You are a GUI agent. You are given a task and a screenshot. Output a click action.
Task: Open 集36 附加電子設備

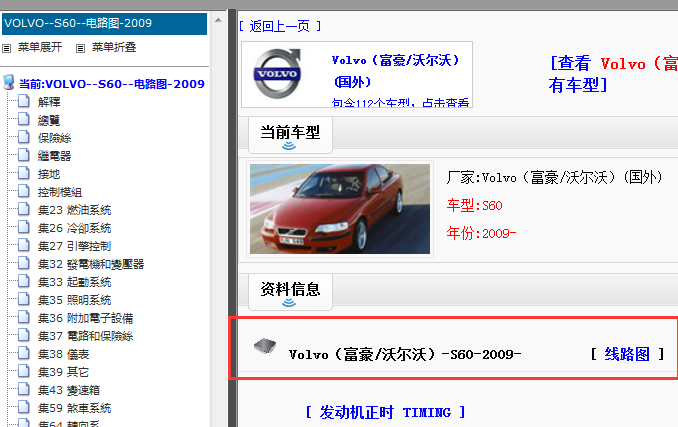point(85,318)
